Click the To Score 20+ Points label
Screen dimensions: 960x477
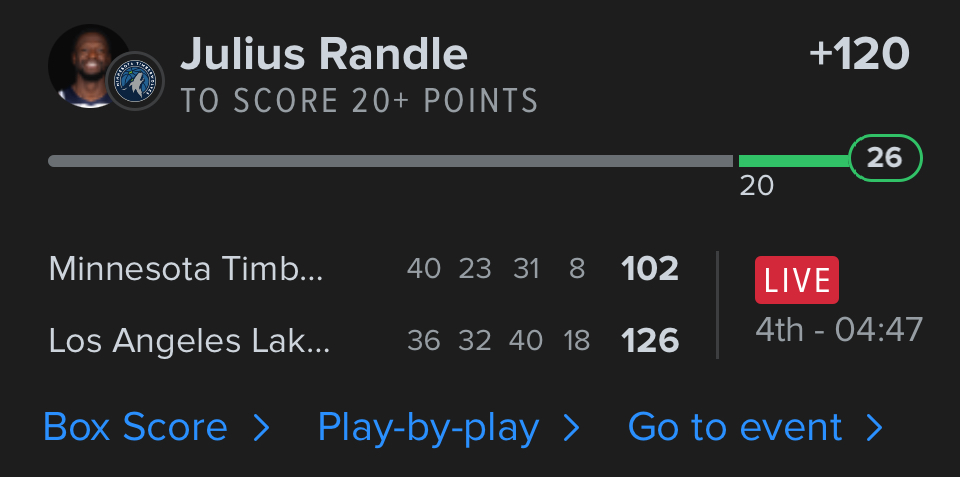[x=359, y=101]
